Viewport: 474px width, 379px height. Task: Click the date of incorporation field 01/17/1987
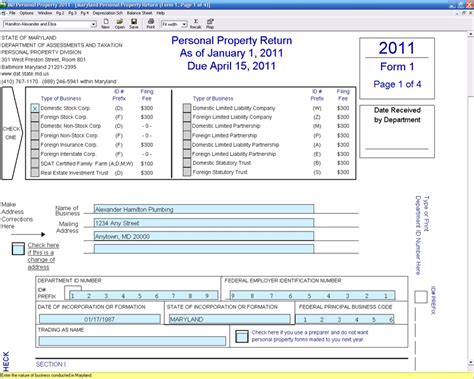pos(100,319)
